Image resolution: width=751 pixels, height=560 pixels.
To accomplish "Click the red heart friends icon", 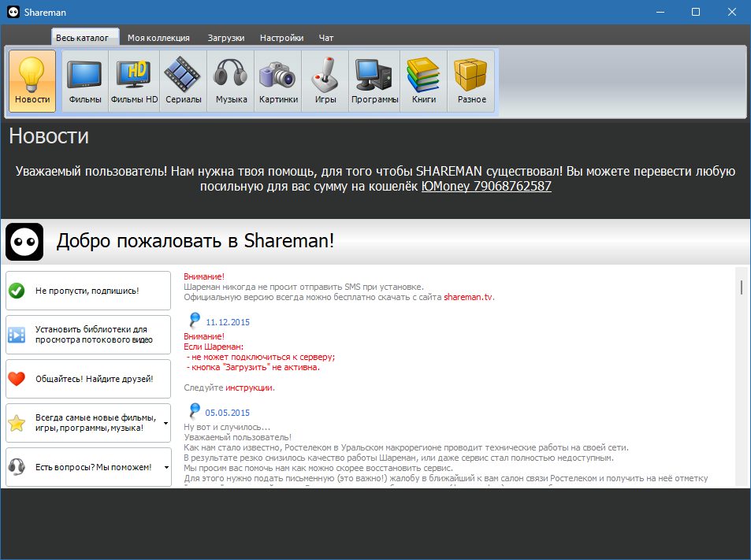I will (x=17, y=379).
